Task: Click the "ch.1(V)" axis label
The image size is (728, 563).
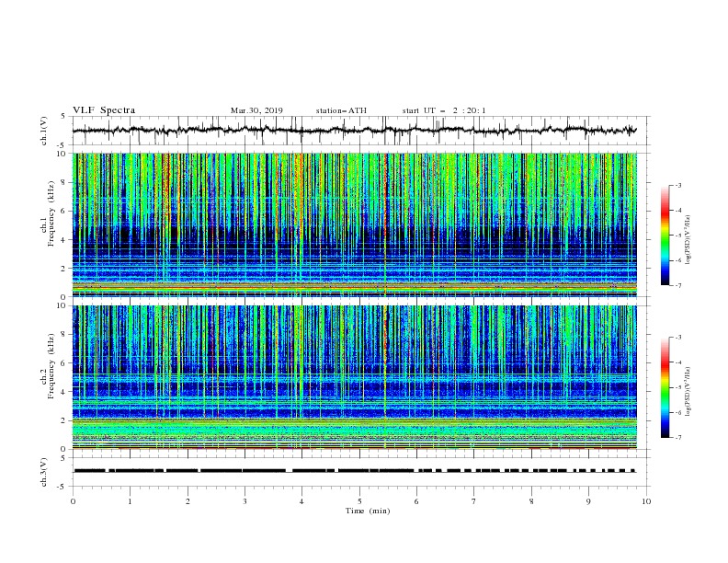Action: point(44,131)
